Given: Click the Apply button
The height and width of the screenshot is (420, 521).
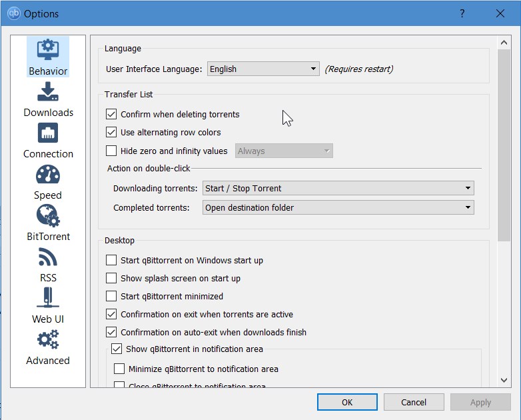Looking at the screenshot, I should (480, 402).
